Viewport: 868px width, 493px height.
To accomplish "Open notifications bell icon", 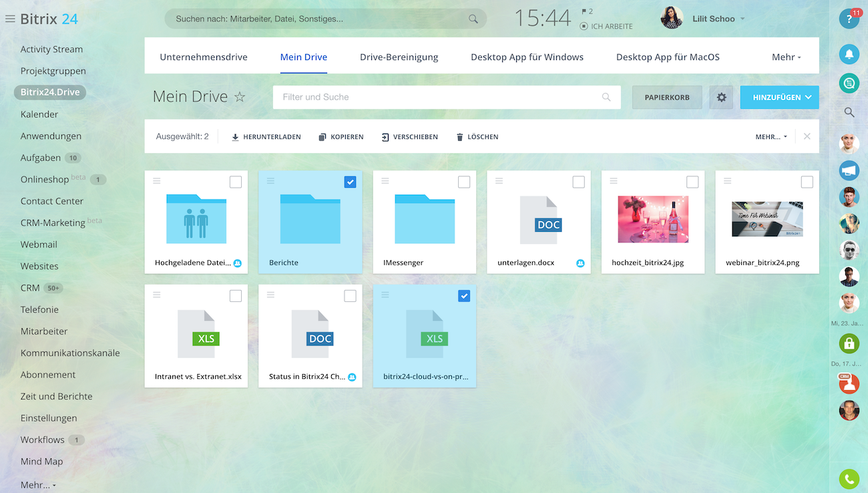I will (x=849, y=54).
